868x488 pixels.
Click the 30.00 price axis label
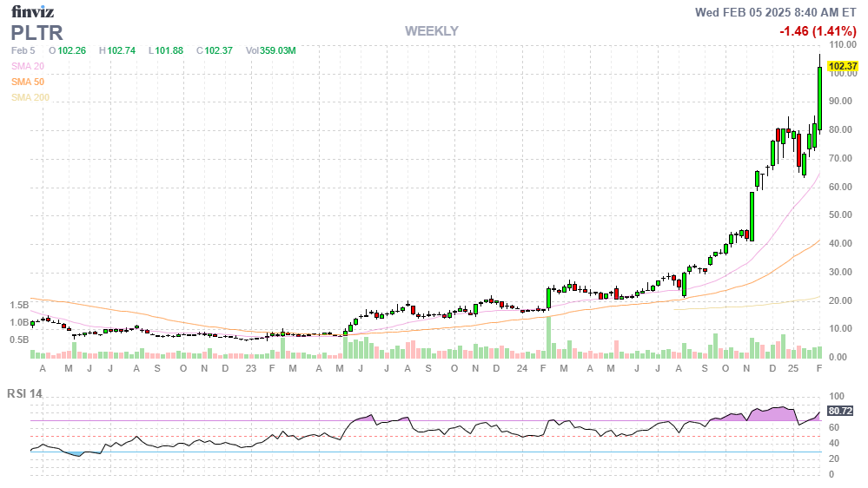840,272
